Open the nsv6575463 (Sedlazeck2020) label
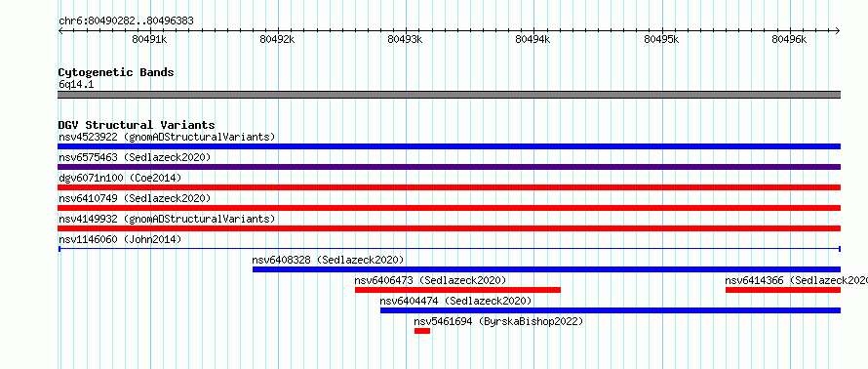Viewport: 868px width, 369px height. point(135,157)
